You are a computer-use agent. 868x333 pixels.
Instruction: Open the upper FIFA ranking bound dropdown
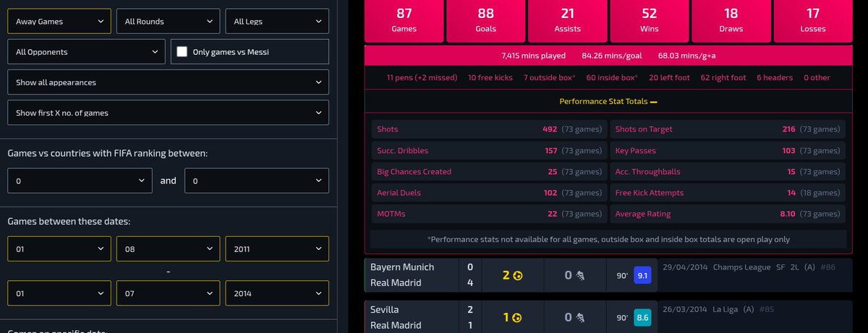[x=257, y=181]
